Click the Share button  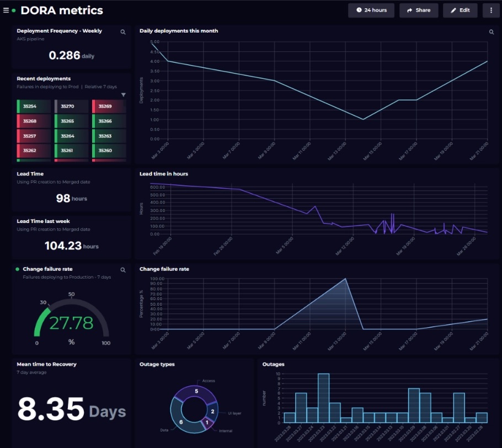tap(418, 10)
